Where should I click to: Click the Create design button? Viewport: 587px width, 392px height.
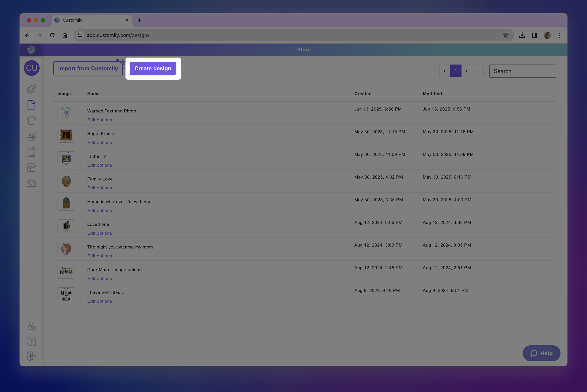[153, 68]
